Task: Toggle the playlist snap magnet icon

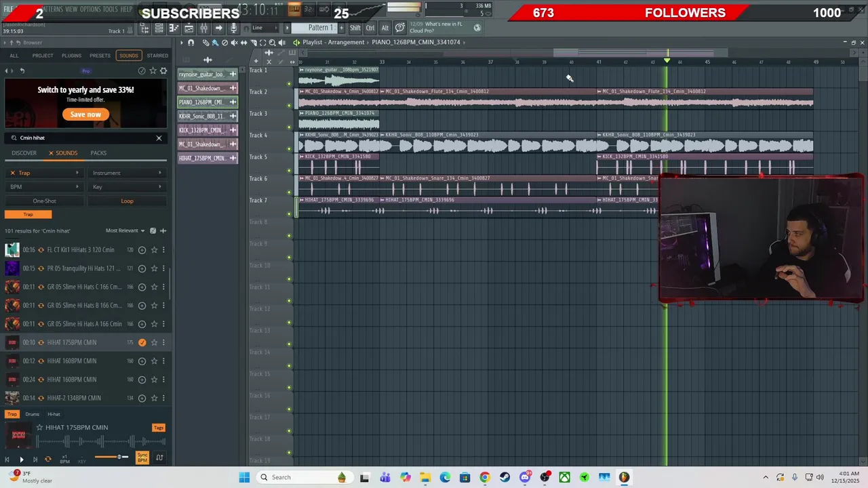Action: (191, 43)
